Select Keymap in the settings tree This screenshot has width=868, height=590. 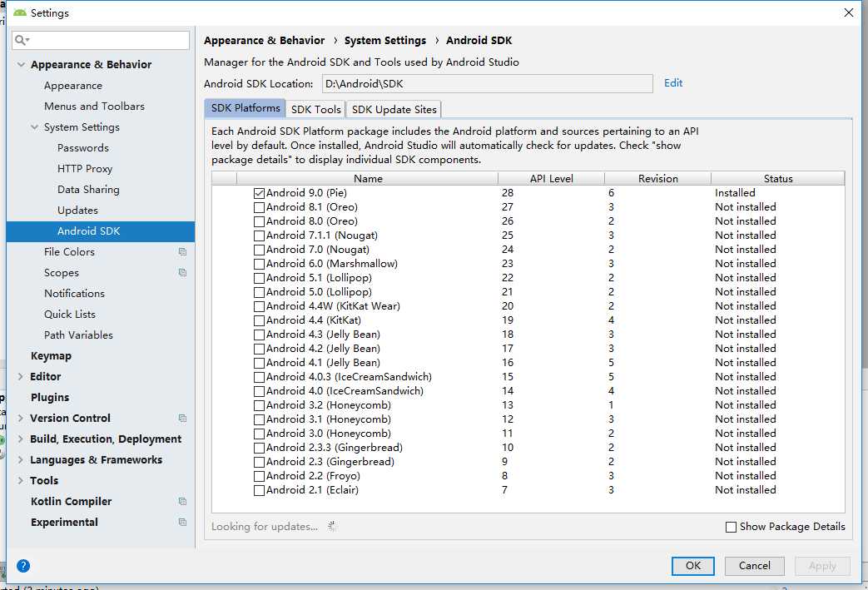(51, 355)
